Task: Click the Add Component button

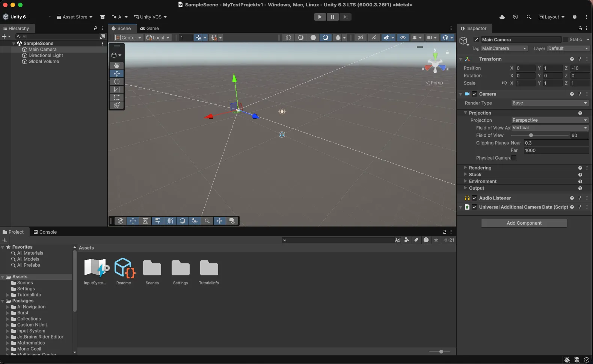Action: click(524, 223)
